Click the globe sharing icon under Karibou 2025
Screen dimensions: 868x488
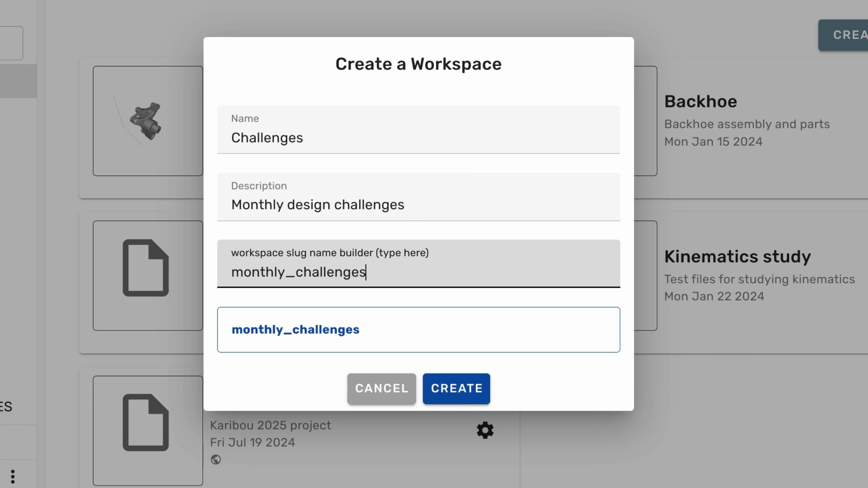coord(216,460)
